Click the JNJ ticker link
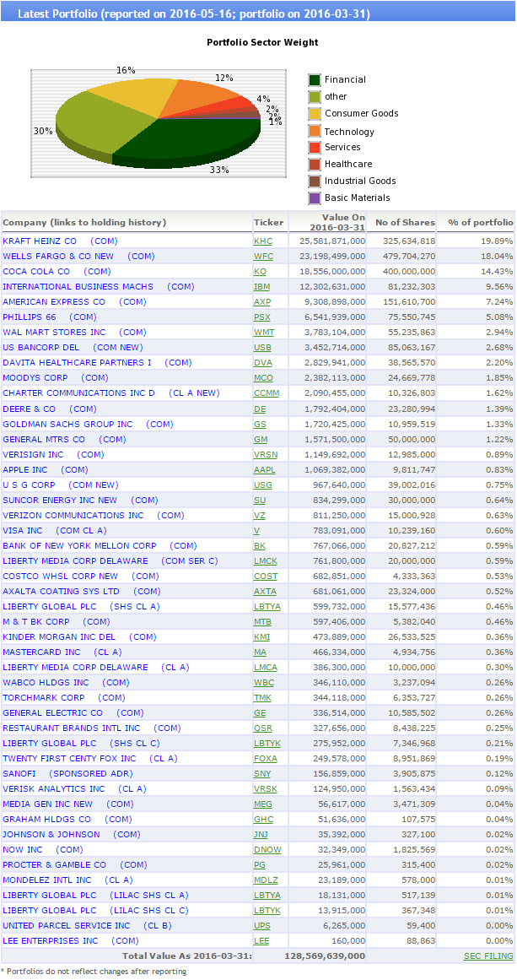Image resolution: width=517 pixels, height=980 pixels. [261, 837]
